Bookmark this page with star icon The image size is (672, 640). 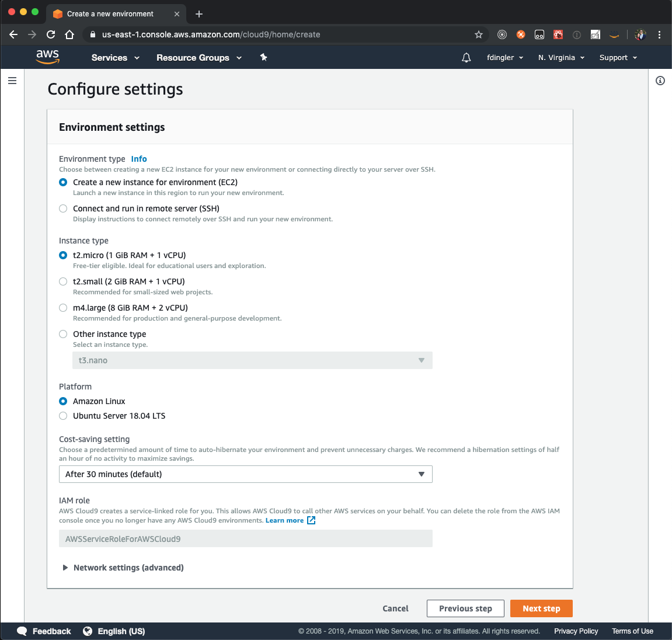point(479,34)
